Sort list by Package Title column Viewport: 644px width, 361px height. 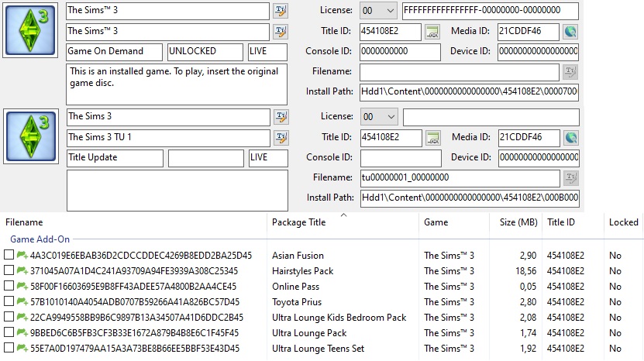pos(343,222)
